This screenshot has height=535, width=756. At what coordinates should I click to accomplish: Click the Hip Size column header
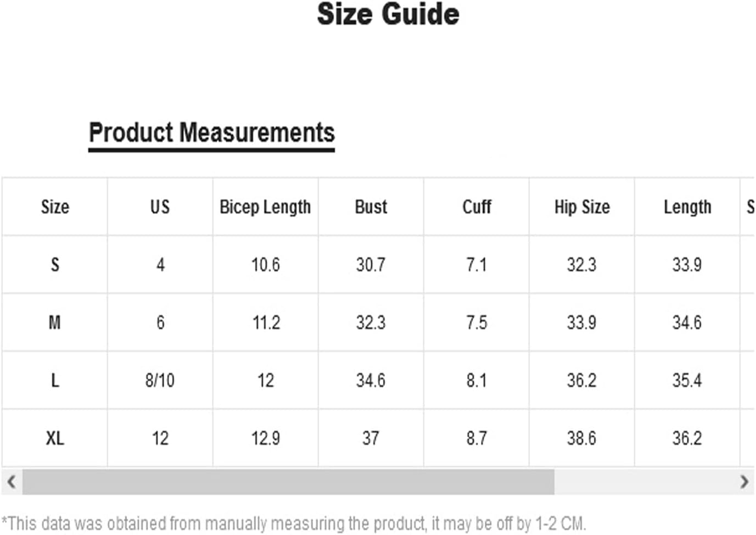(582, 207)
